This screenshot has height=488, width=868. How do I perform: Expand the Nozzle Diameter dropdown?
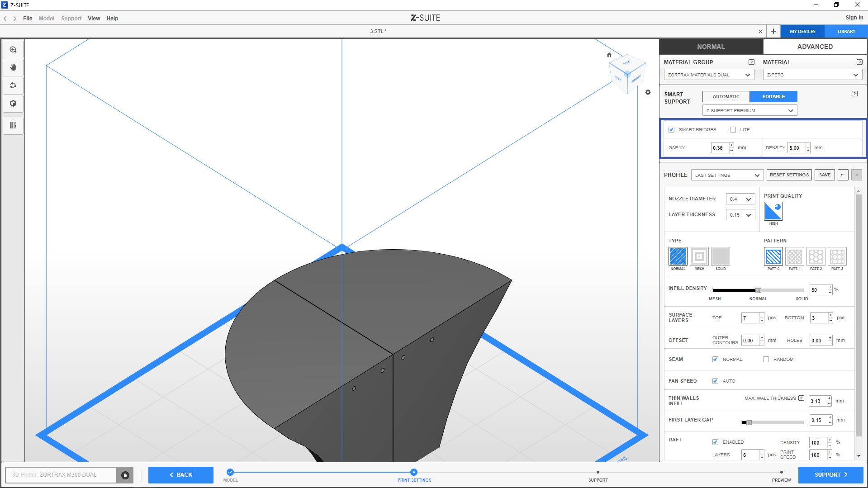[x=740, y=199]
